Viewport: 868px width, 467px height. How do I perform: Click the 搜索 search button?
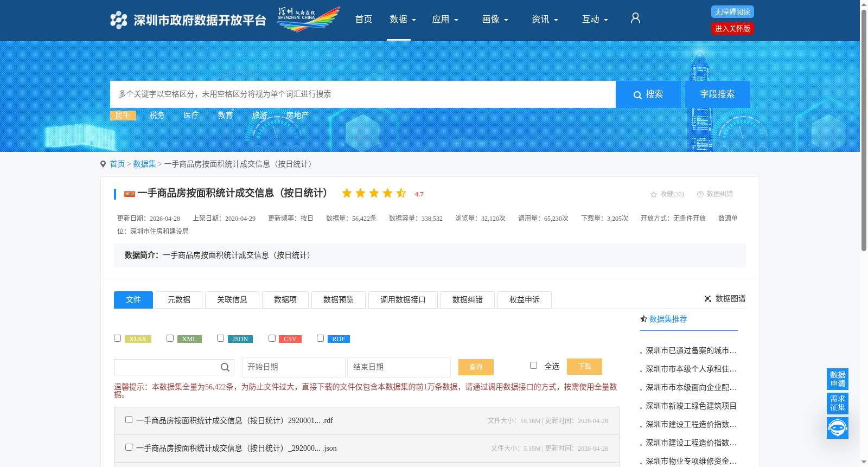[648, 94]
